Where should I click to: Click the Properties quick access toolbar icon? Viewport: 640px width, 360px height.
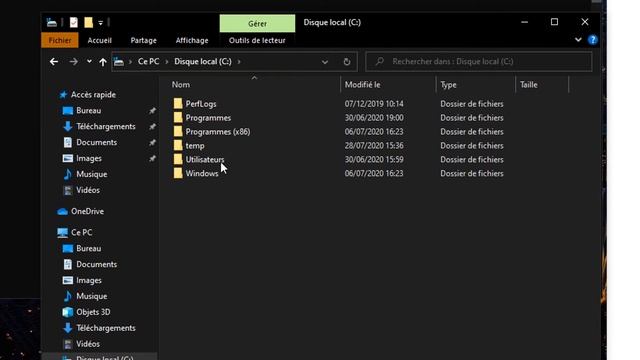(x=73, y=22)
